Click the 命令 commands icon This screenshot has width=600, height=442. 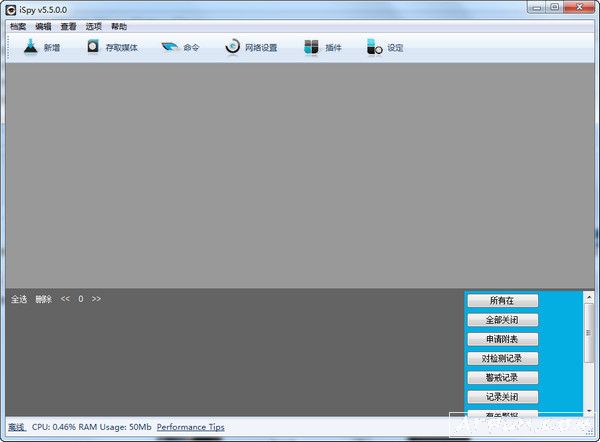click(x=170, y=47)
